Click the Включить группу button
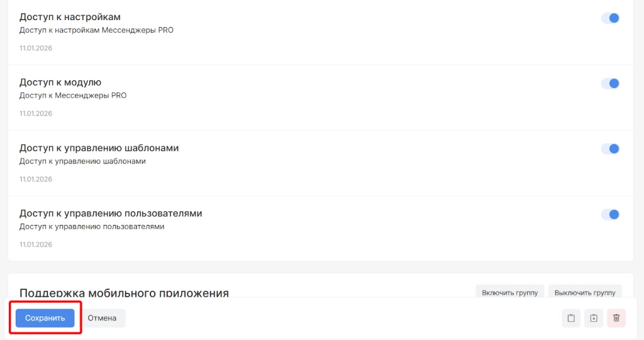The width and height of the screenshot is (644, 340). (x=509, y=292)
